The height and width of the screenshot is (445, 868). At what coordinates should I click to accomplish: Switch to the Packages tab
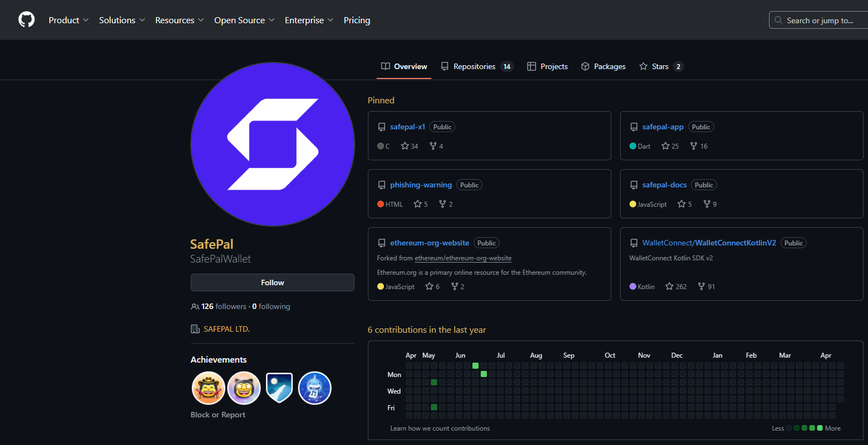[603, 66]
